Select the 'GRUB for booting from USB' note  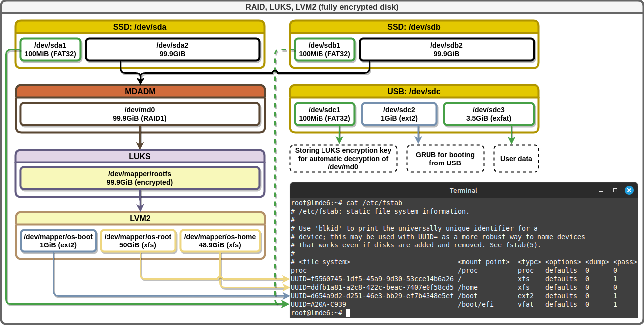[x=445, y=159]
